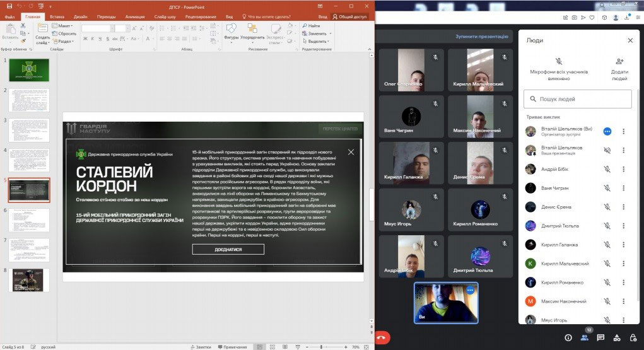644x350 pixels.
Task: Open the Выделить select dropdown
Action: click(x=316, y=41)
